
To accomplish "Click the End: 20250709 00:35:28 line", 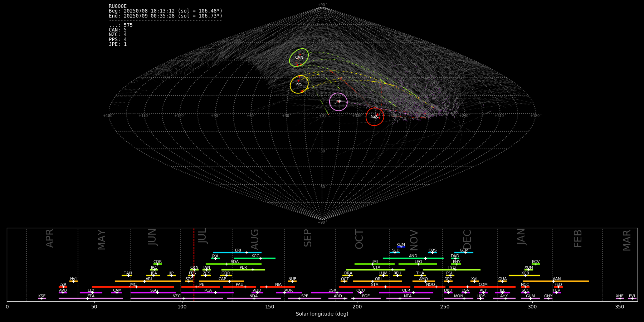I will 166,16.
